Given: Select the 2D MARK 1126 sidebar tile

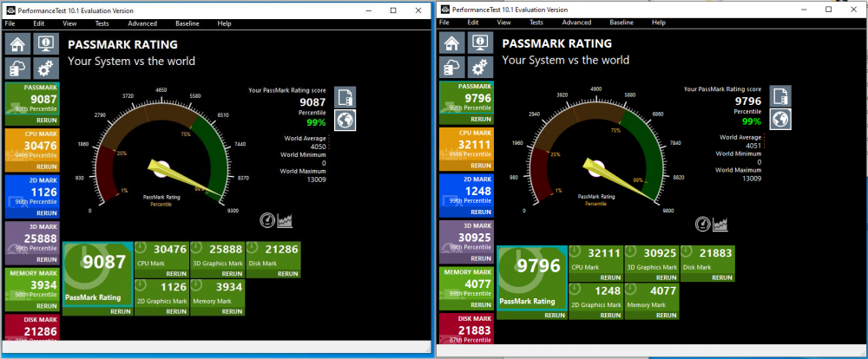Looking at the screenshot, I should click(x=32, y=196).
